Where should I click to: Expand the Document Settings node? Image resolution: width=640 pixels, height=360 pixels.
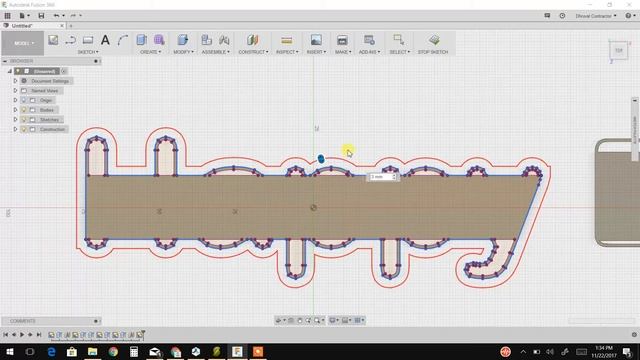click(x=16, y=81)
